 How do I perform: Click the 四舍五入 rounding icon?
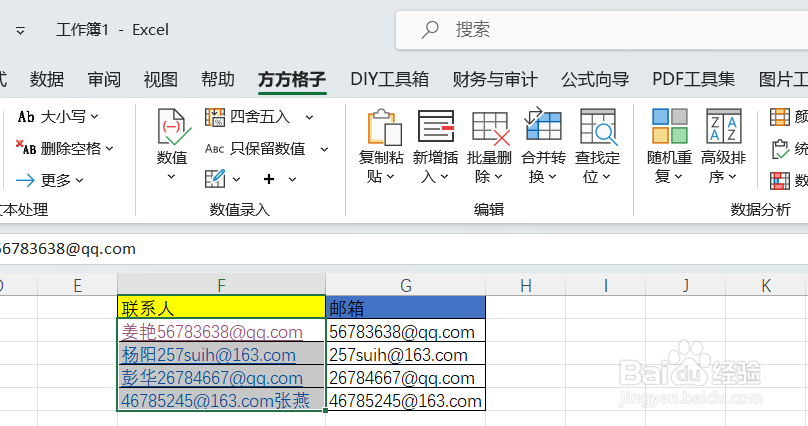(x=215, y=117)
